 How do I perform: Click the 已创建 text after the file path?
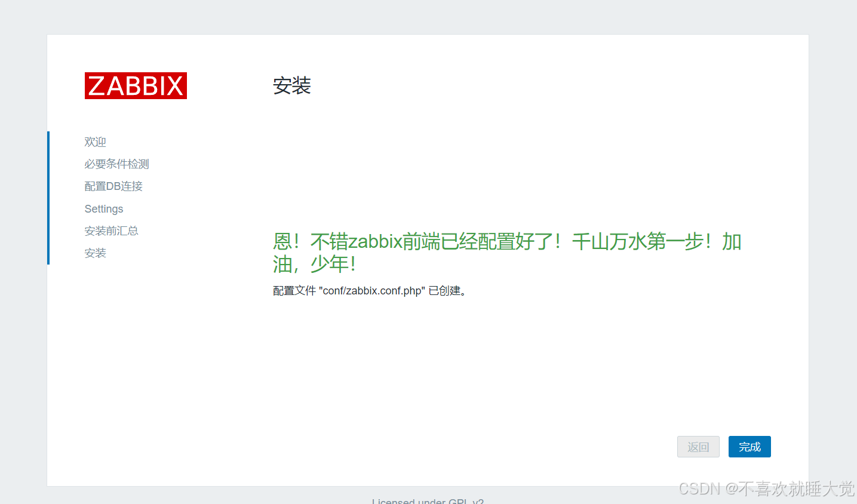(x=445, y=291)
